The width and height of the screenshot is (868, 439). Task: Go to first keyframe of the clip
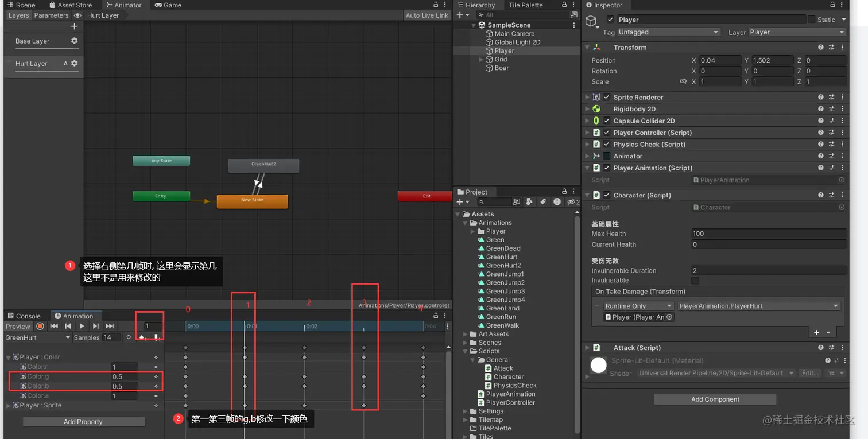[54, 326]
